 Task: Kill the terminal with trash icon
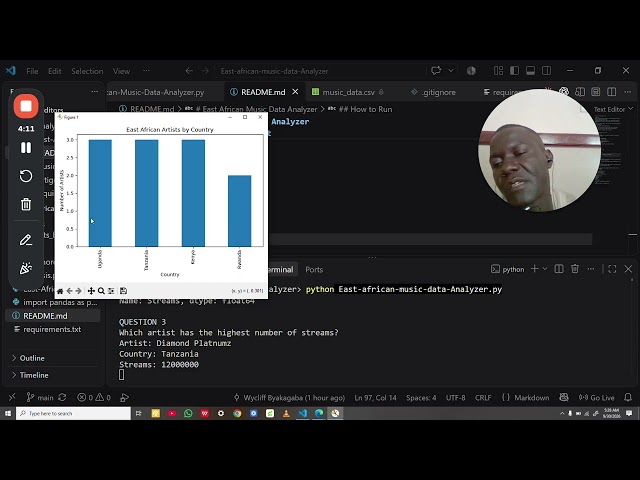(575, 269)
